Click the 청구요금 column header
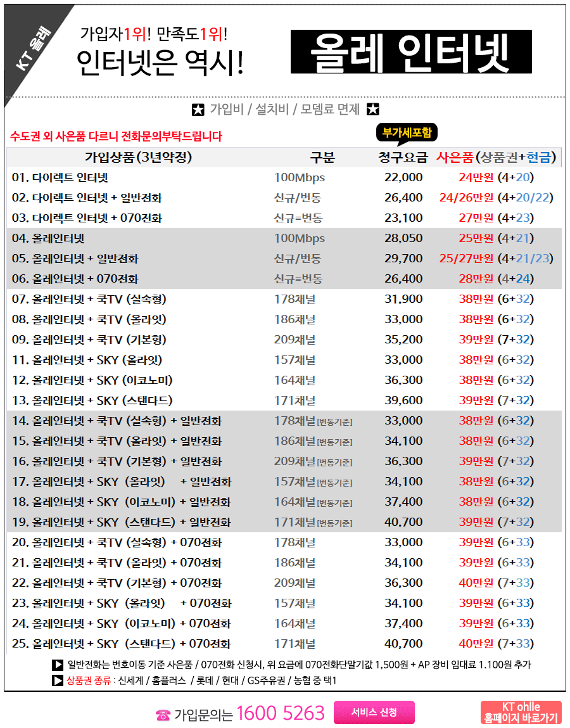The image size is (570, 728). (x=402, y=157)
